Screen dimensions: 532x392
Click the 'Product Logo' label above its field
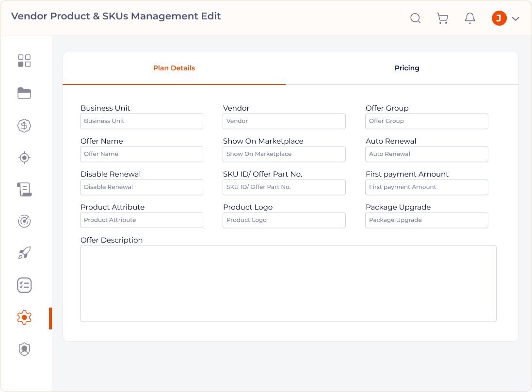click(248, 207)
